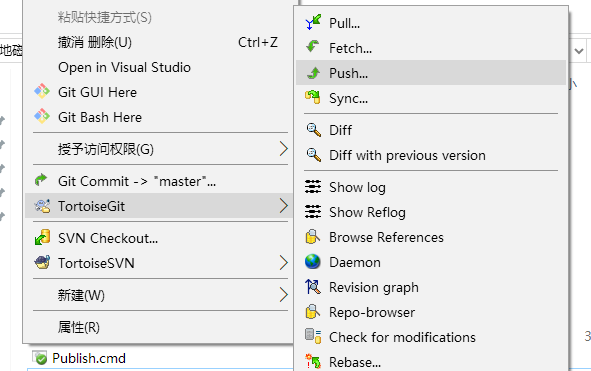Screen dimensions: 591x371
Task: Expand the 授予访问权限(G) submenu arrow
Action: click(x=283, y=149)
